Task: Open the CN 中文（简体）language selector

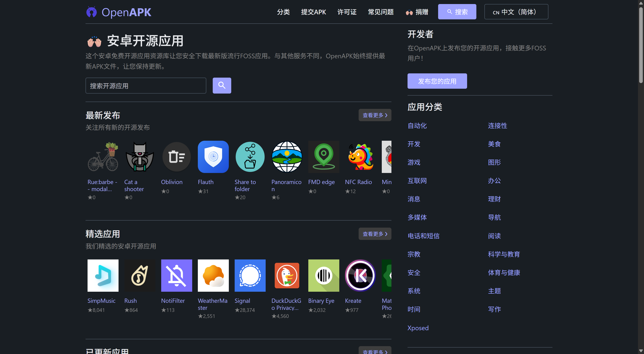Action: pyautogui.click(x=516, y=11)
